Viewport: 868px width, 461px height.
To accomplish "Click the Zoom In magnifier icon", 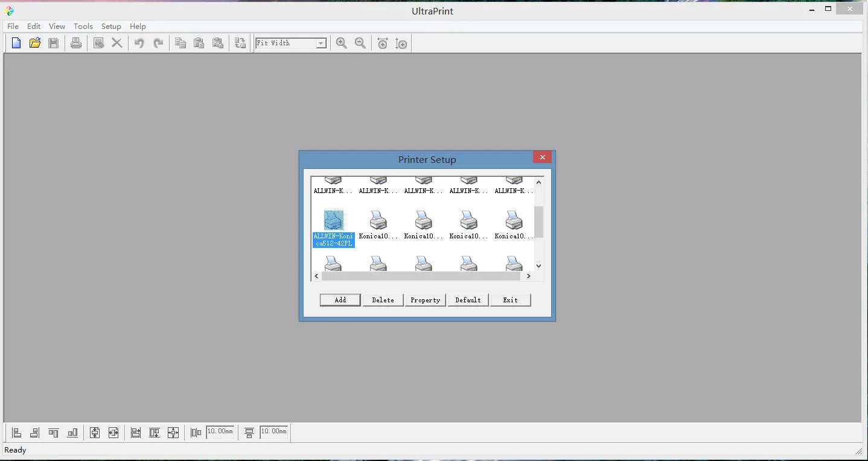I will coord(342,43).
